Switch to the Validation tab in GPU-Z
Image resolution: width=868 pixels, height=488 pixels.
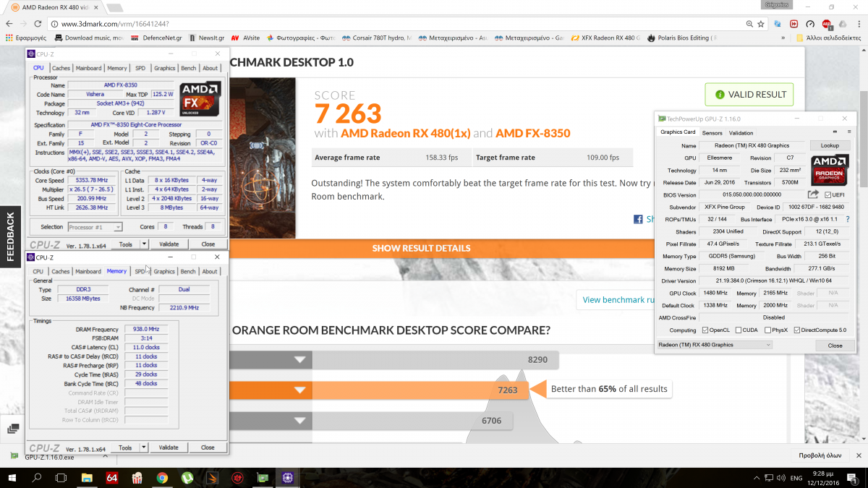[741, 133]
